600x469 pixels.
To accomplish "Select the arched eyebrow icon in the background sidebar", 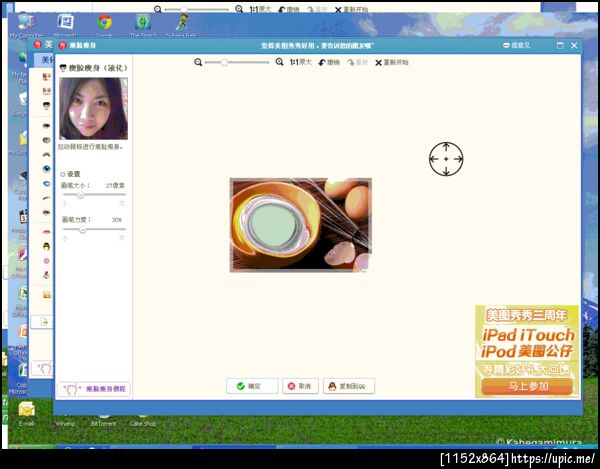I will tap(46, 154).
